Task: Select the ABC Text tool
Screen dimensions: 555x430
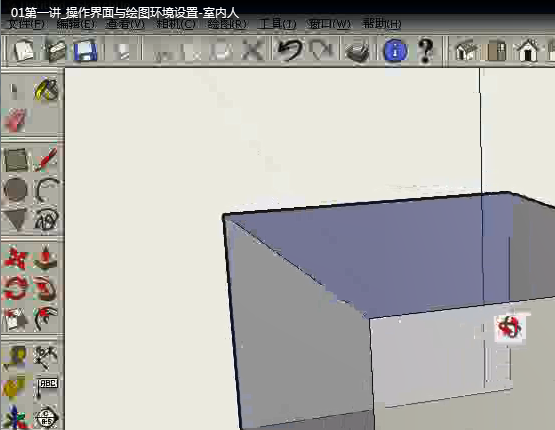Action: coord(46,387)
